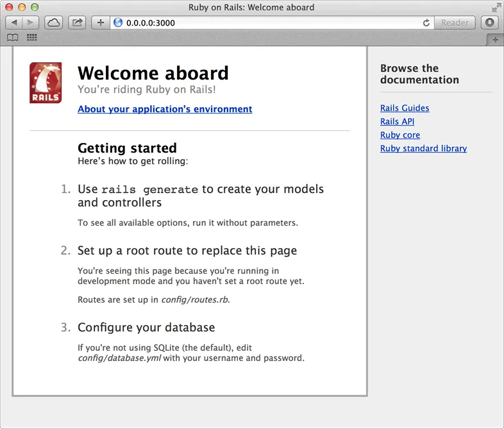Open the Rails API link

[x=398, y=121]
